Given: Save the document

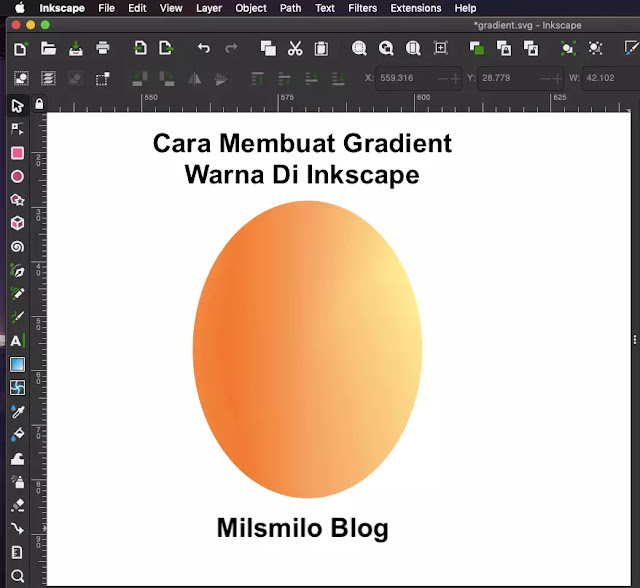Looking at the screenshot, I should (76, 49).
